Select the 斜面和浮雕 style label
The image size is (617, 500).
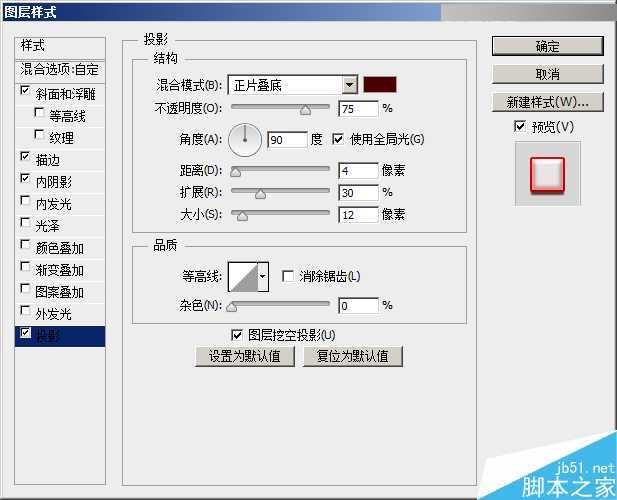[x=65, y=94]
